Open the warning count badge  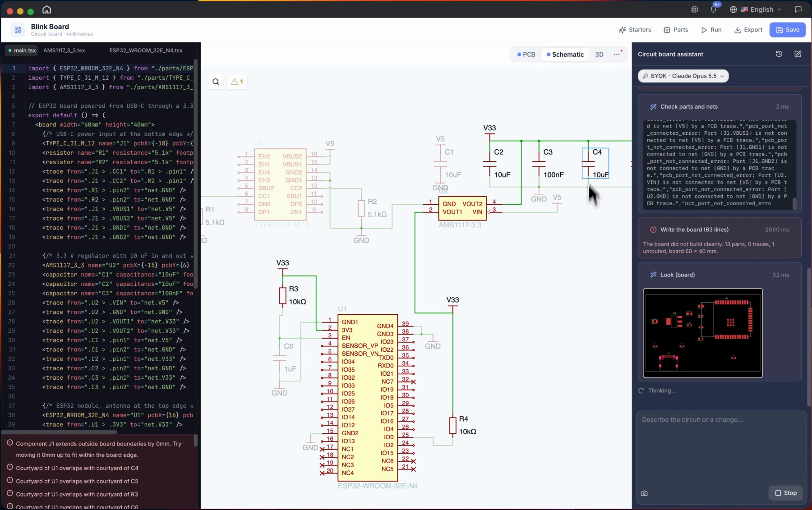pyautogui.click(x=237, y=82)
